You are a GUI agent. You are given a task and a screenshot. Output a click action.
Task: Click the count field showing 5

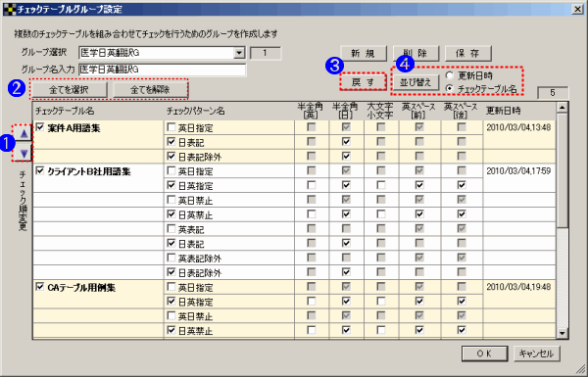coord(553,93)
